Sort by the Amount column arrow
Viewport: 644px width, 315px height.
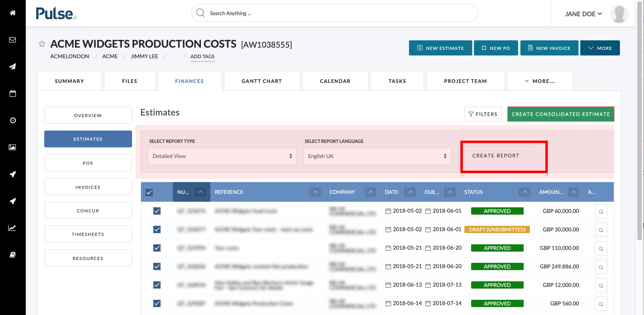pyautogui.click(x=574, y=192)
